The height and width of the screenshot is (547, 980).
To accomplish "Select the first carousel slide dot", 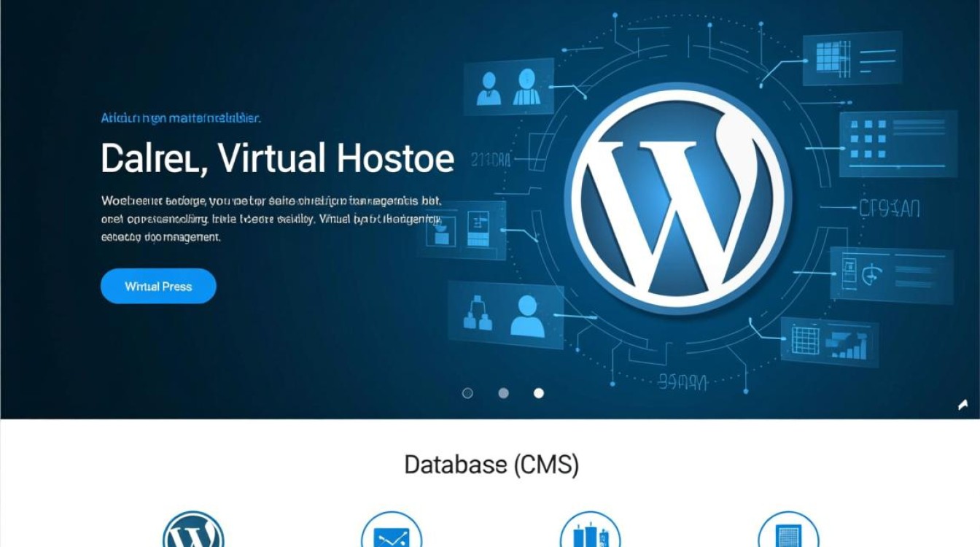I will point(467,393).
